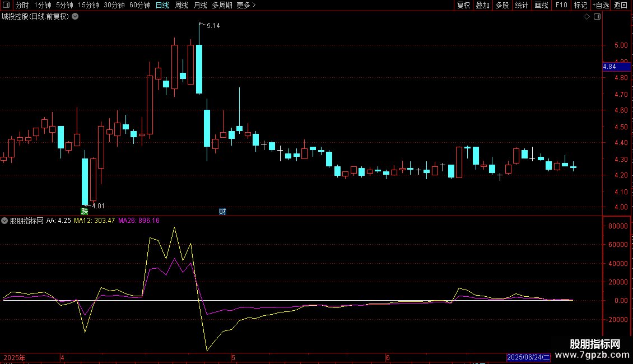Screen dimensions: 633x364
Task: Click the 2025/06/24/二 date label
Action: [x=528, y=357]
